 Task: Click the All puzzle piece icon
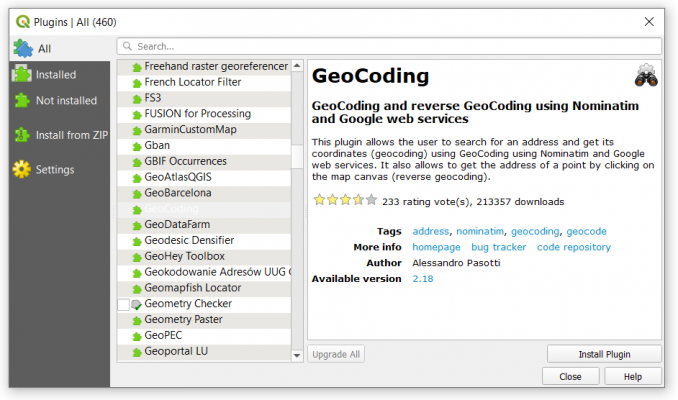coord(23,48)
